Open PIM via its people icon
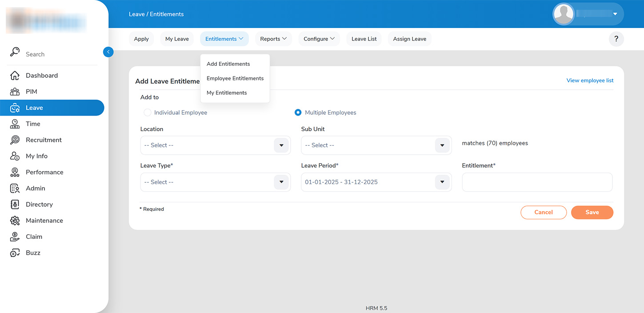 [x=15, y=92]
